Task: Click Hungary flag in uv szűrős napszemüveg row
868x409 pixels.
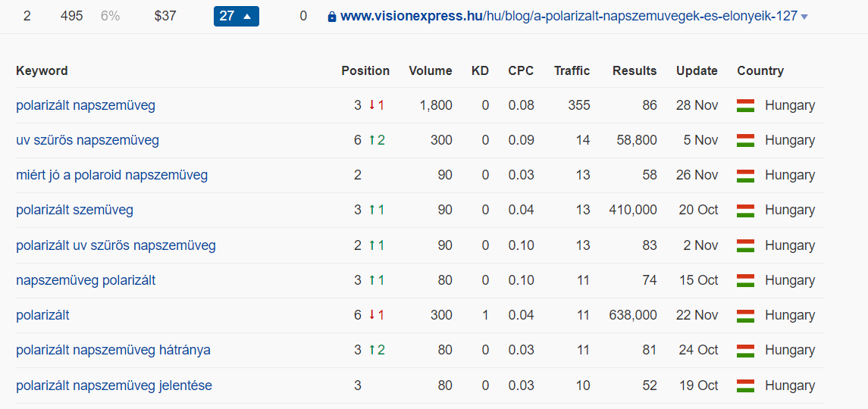Action: click(x=745, y=140)
